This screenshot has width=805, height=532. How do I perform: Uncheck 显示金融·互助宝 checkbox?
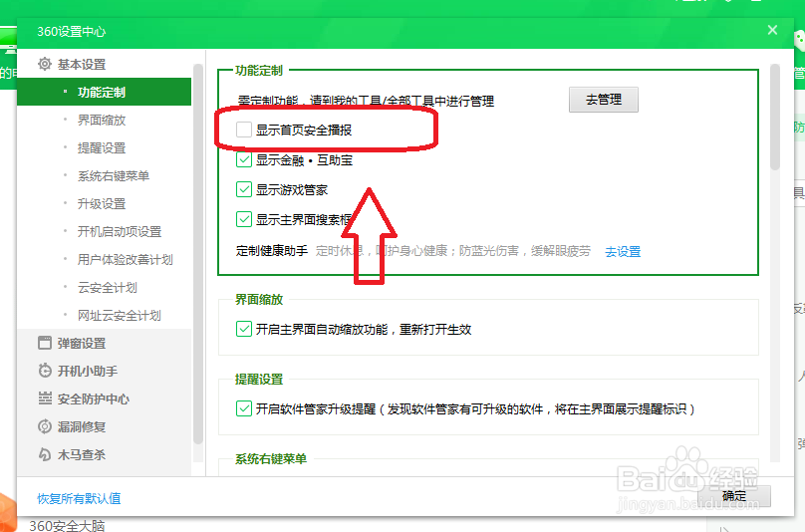[x=244, y=159]
